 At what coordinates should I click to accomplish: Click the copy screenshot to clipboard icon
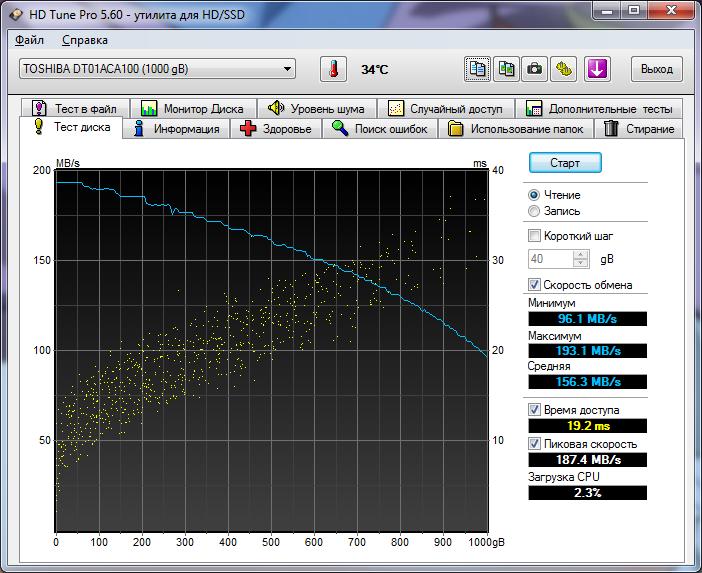pos(507,69)
